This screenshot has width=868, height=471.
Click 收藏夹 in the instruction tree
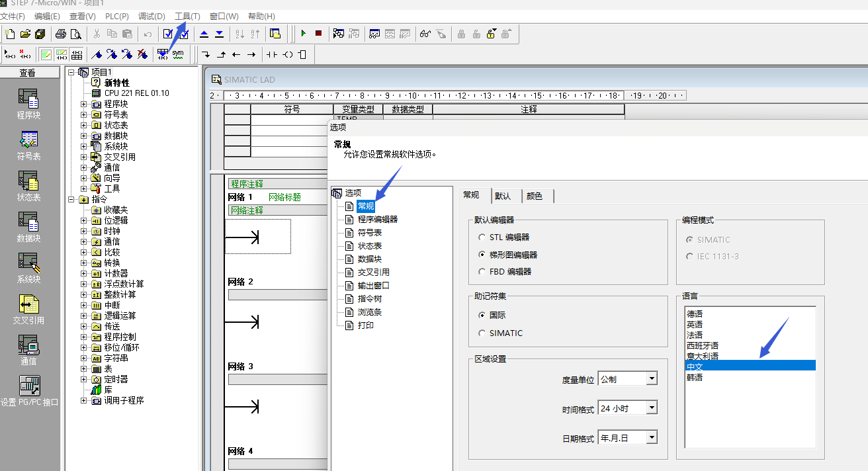pos(116,210)
